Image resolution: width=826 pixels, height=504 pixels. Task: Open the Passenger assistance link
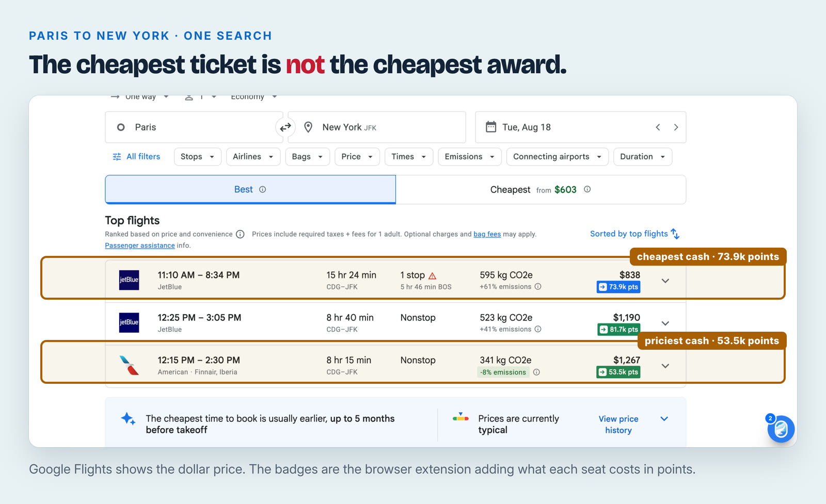[140, 246]
